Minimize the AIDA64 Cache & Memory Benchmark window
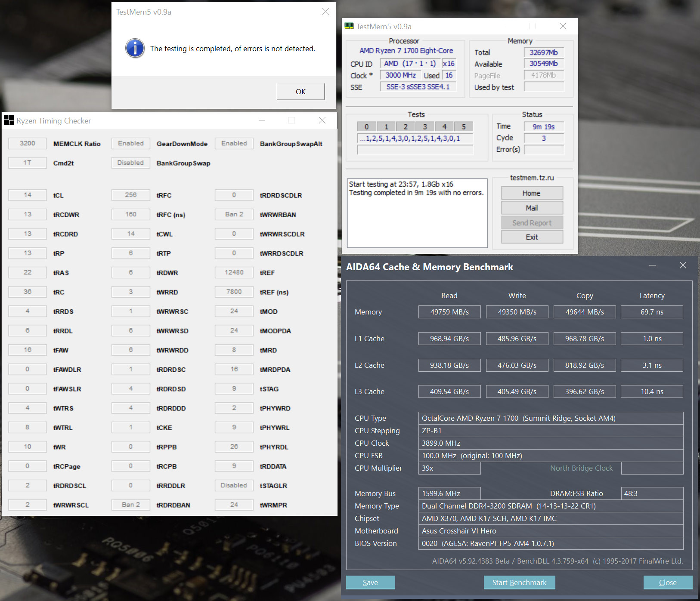The image size is (700, 601). (652, 265)
